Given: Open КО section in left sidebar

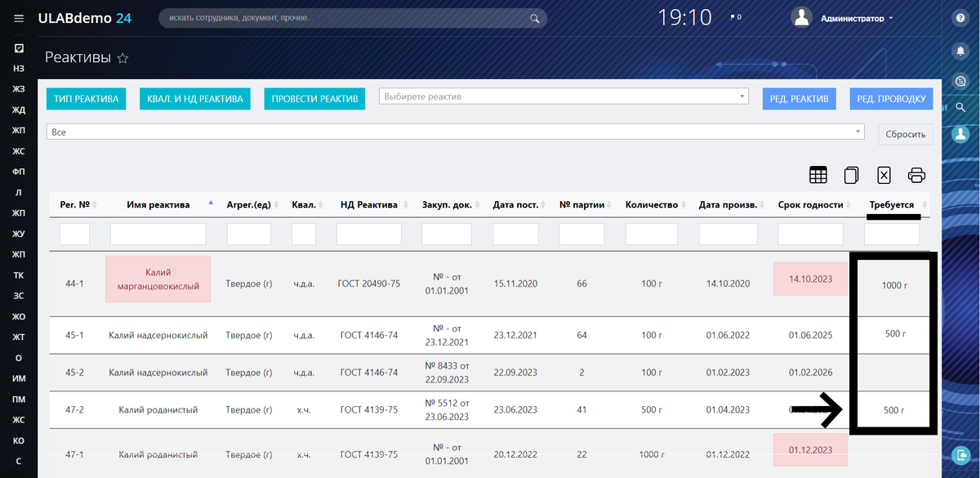Looking at the screenshot, I should coord(19,441).
